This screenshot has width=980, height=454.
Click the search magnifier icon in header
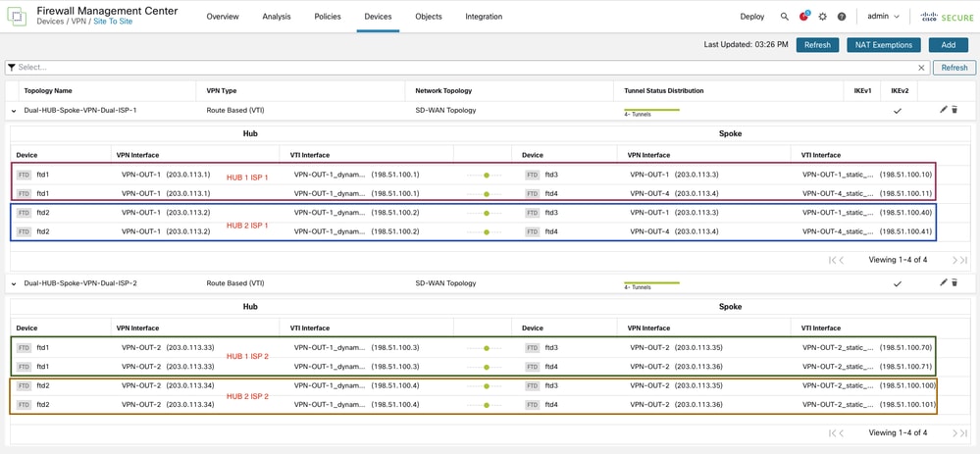(x=784, y=17)
